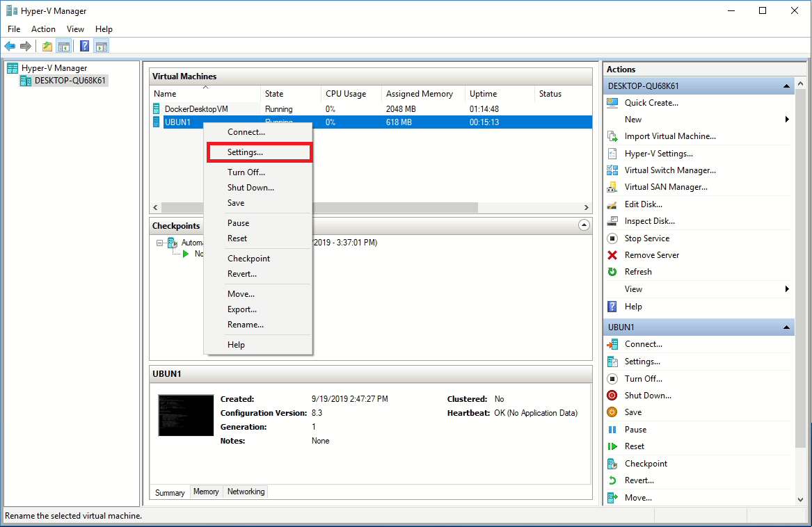Choose Settings... in the context menu
Viewport: 812px width, 527px height.
click(x=260, y=152)
